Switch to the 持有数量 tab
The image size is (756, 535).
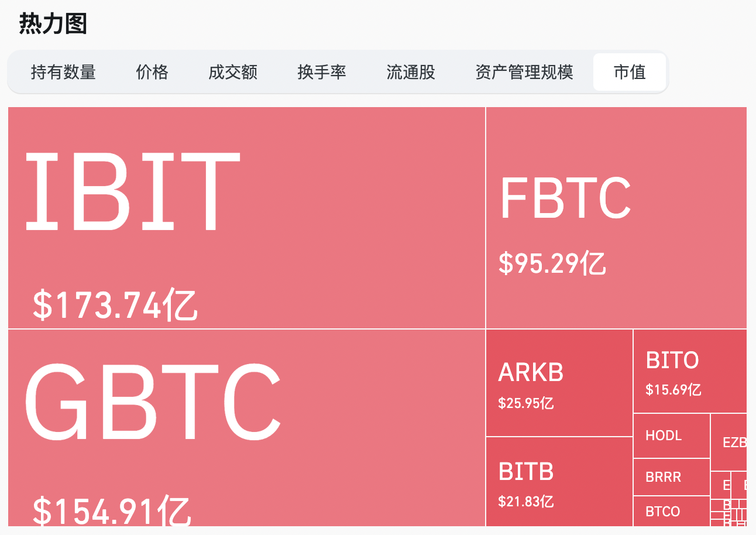pyautogui.click(x=63, y=72)
